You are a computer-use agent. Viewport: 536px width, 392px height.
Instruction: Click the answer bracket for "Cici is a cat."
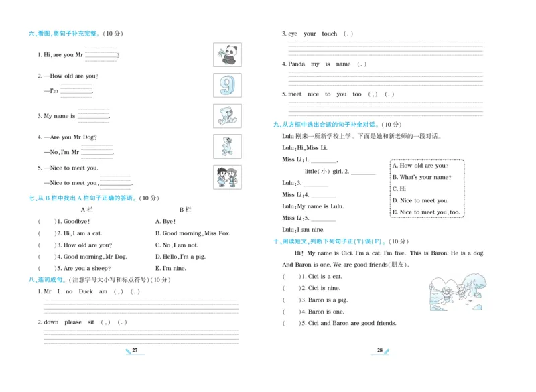pos(289,277)
